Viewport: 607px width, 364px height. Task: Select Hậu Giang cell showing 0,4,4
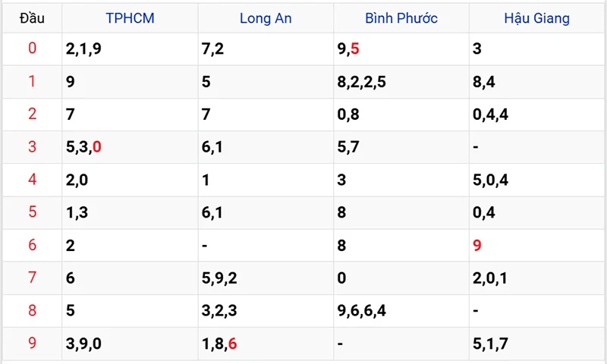(x=490, y=115)
